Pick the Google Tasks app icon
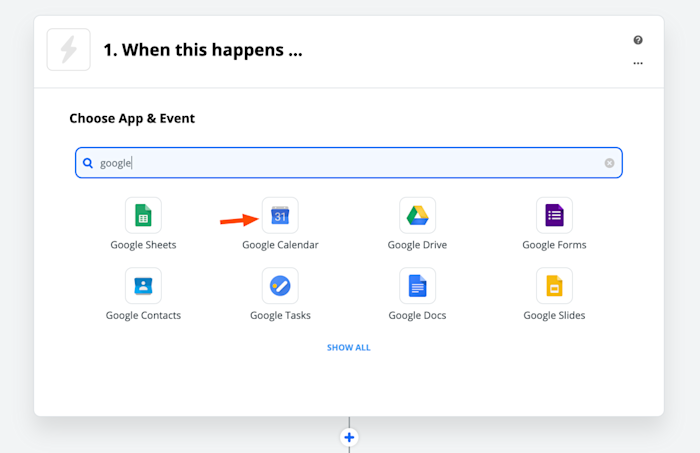This screenshot has width=700, height=453. pyautogui.click(x=280, y=286)
